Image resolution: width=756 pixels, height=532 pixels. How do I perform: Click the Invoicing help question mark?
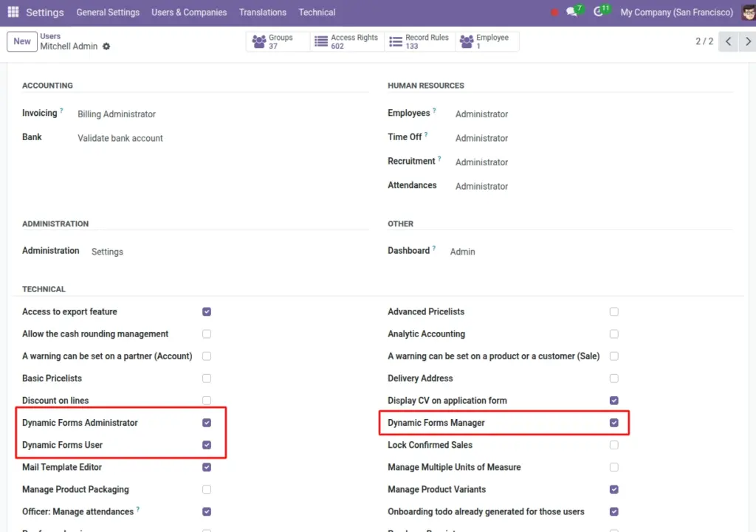click(x=61, y=111)
